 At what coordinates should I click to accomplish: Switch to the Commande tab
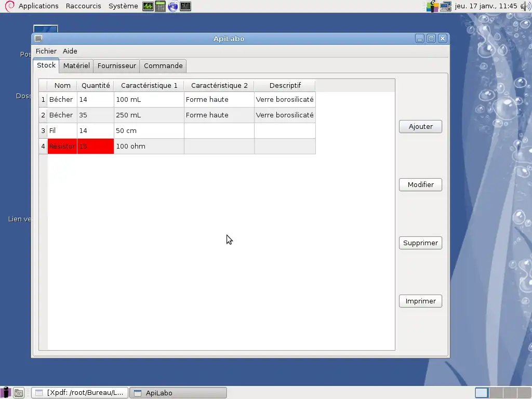point(163,66)
